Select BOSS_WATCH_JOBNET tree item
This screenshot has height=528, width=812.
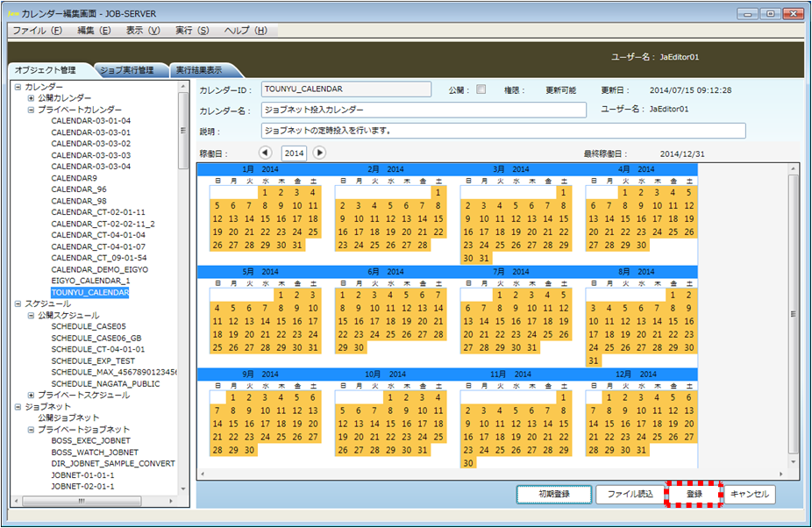(95, 453)
